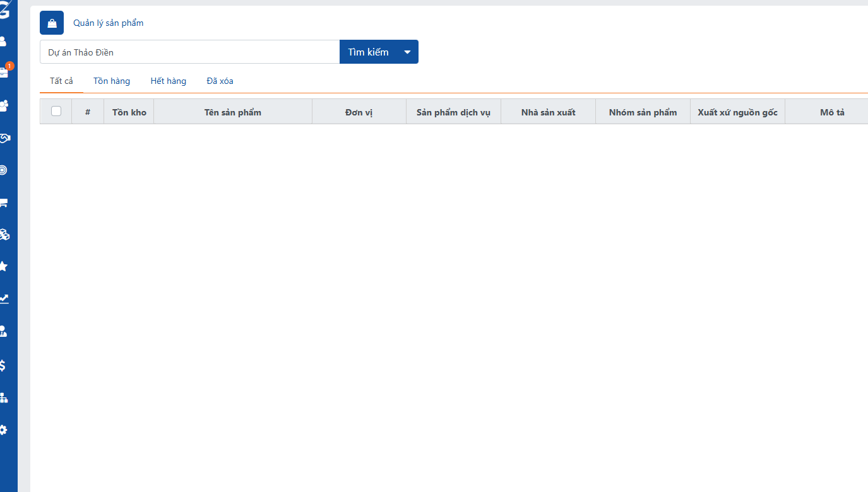Open the Đã xóa tab
Image resolution: width=868 pixels, height=492 pixels.
(x=220, y=81)
